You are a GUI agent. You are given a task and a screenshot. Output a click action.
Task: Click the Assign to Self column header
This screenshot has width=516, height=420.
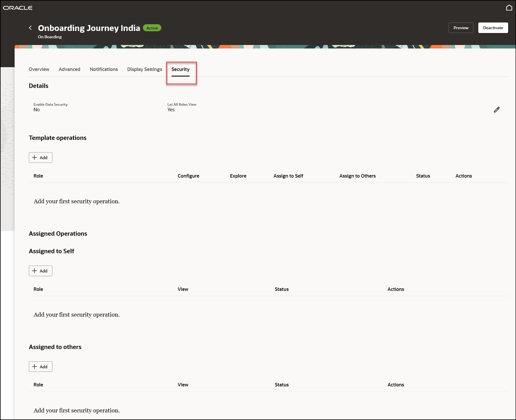tap(288, 176)
